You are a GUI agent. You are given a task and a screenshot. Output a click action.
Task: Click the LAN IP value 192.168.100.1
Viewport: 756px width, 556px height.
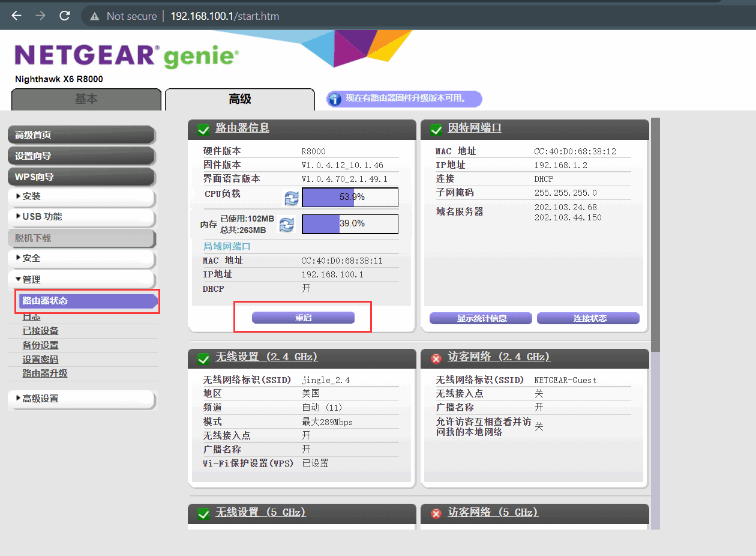(x=332, y=274)
